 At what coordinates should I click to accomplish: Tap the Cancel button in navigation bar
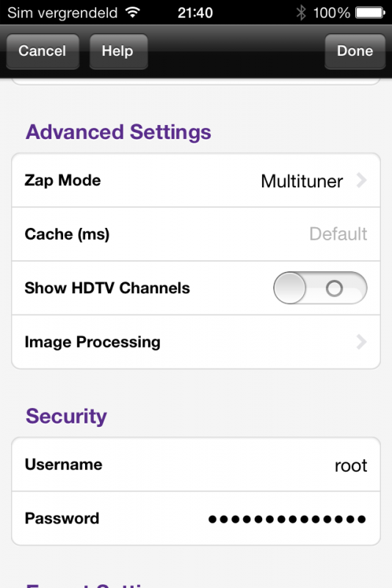point(43,51)
